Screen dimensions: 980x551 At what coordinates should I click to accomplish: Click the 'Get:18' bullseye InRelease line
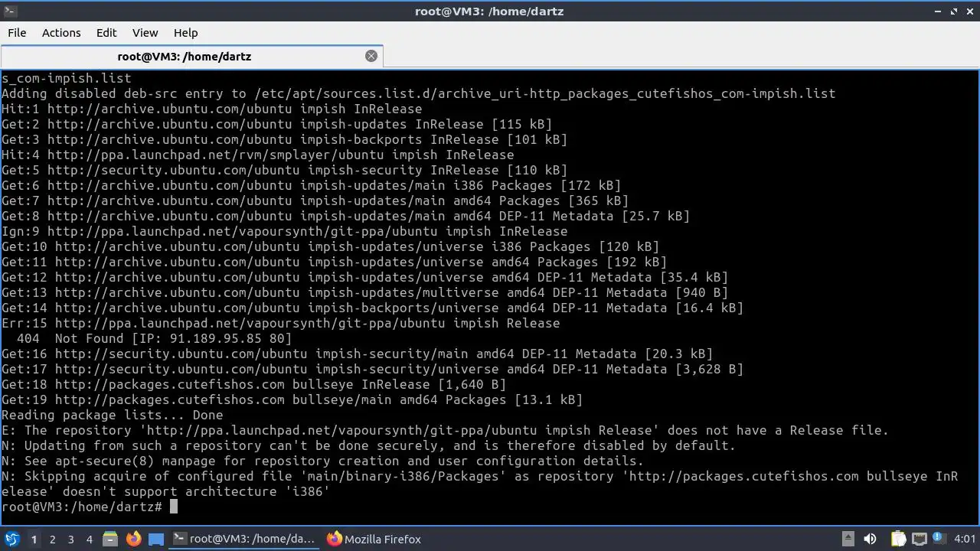tap(253, 384)
